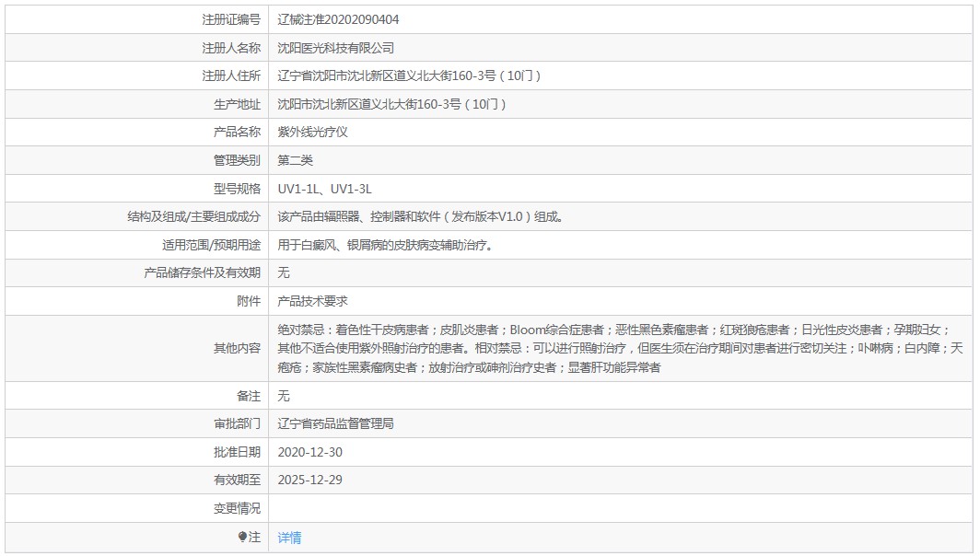Select approving authority 辽宁省药品监督管理局
This screenshot has height=556, width=980.
[335, 423]
